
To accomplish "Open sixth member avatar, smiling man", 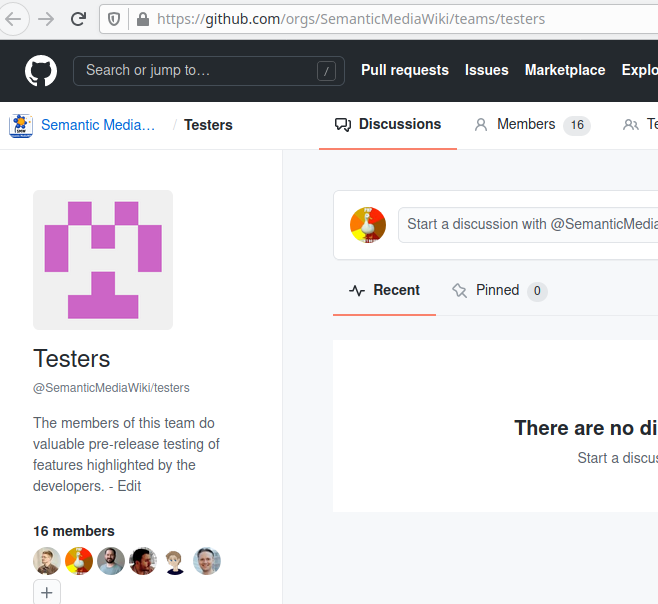I will tap(207, 561).
